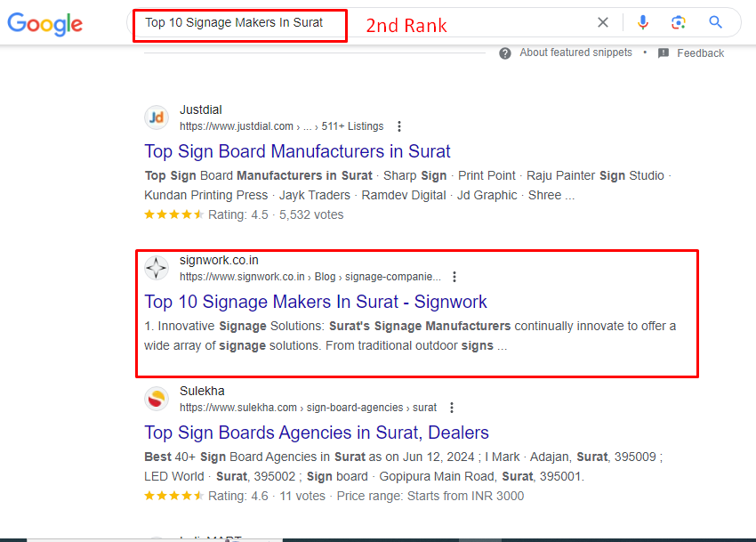Start voice search with the microphone icon

(643, 22)
